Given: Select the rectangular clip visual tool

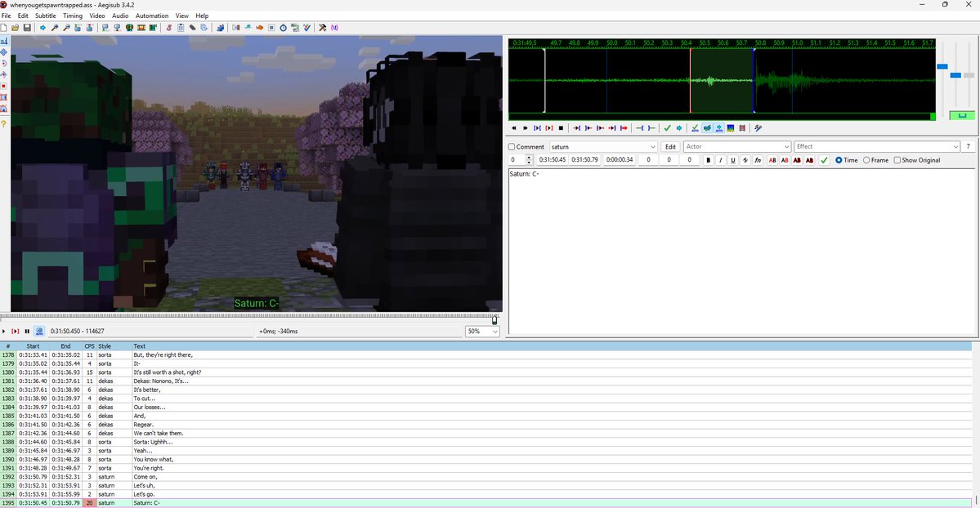Looking at the screenshot, I should click(x=4, y=97).
